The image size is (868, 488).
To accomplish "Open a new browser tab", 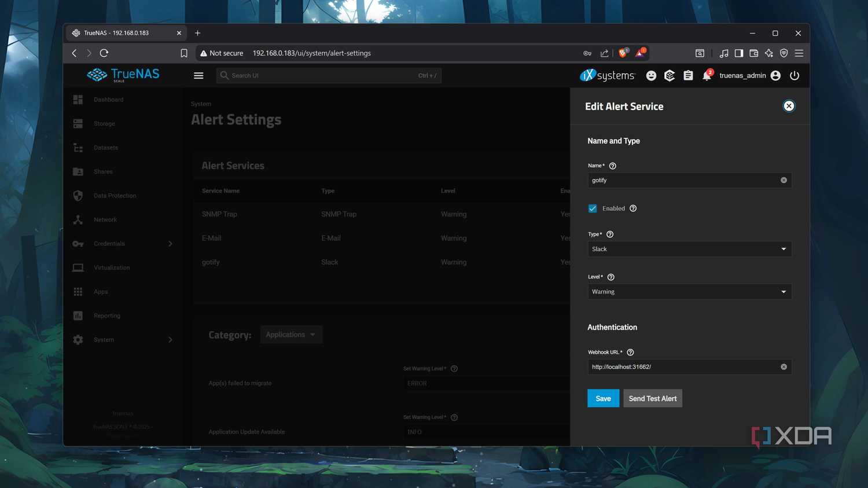I will coord(197,33).
